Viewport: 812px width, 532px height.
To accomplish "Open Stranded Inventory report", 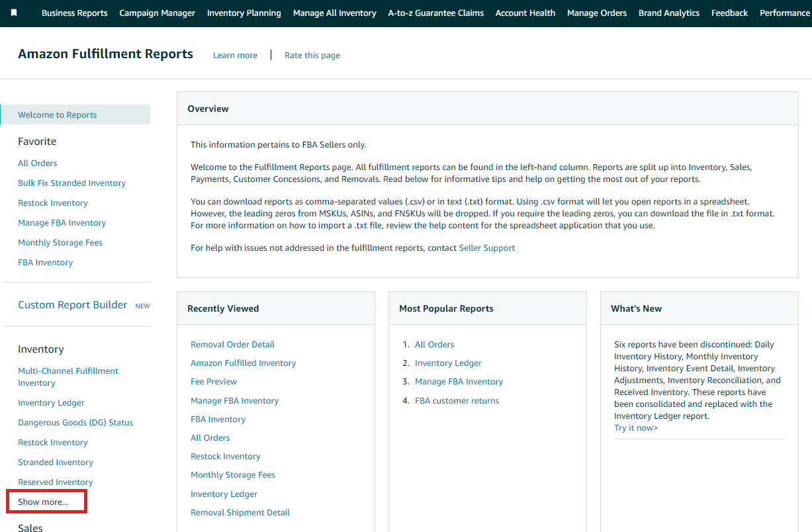I will 56,463.
